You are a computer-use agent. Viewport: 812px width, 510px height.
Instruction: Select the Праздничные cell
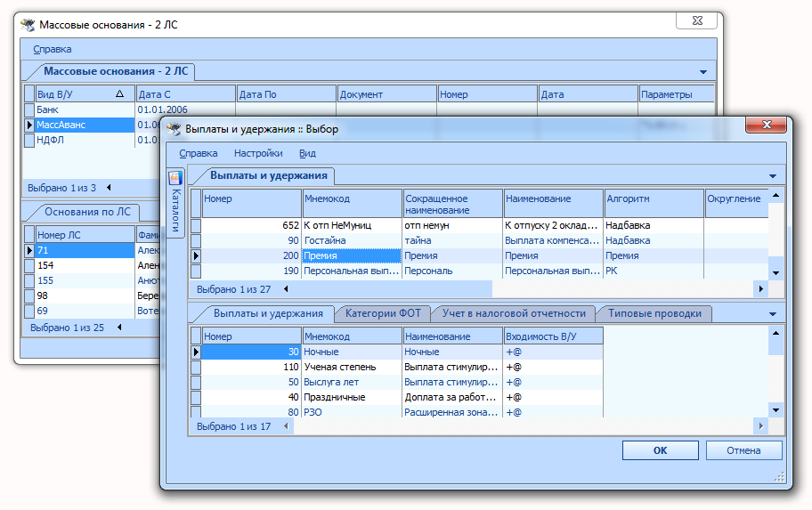point(352,397)
